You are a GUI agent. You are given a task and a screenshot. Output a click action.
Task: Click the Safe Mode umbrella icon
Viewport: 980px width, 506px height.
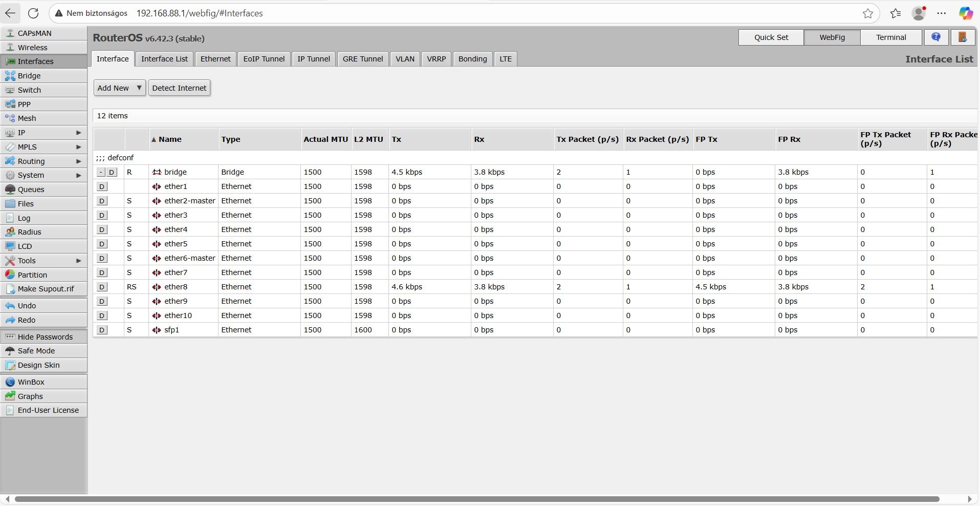coord(10,351)
